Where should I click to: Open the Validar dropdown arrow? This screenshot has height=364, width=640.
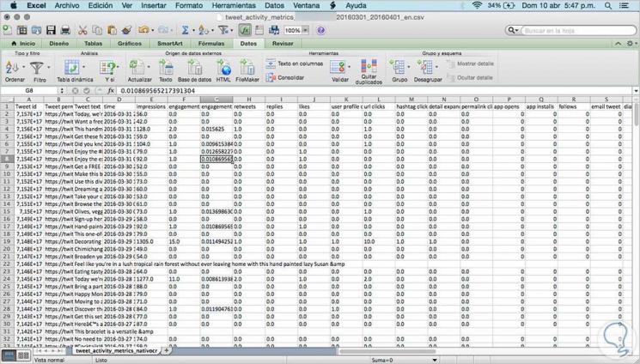pyautogui.click(x=349, y=67)
